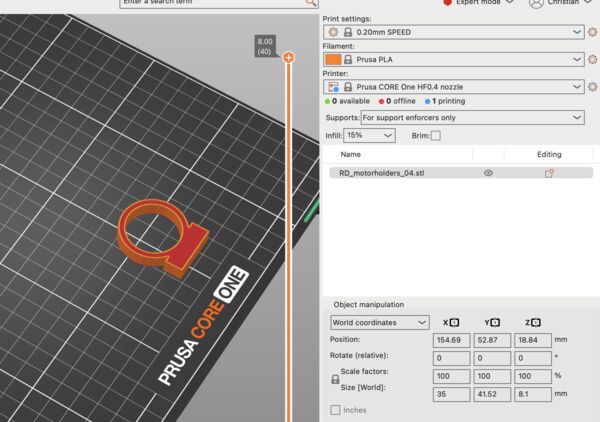Image resolution: width=600 pixels, height=422 pixels.
Task: Reset Z axis icon in Object manipulation
Action: click(536, 323)
